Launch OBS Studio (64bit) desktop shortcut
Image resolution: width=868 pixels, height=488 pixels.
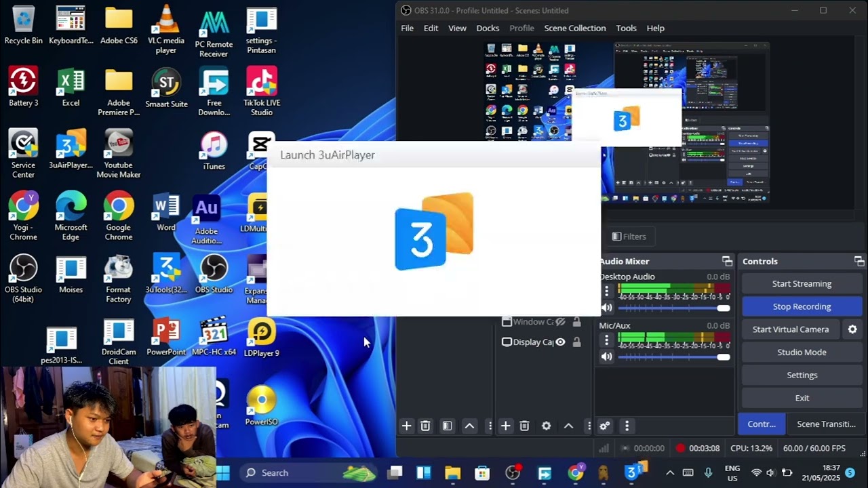[x=23, y=279]
